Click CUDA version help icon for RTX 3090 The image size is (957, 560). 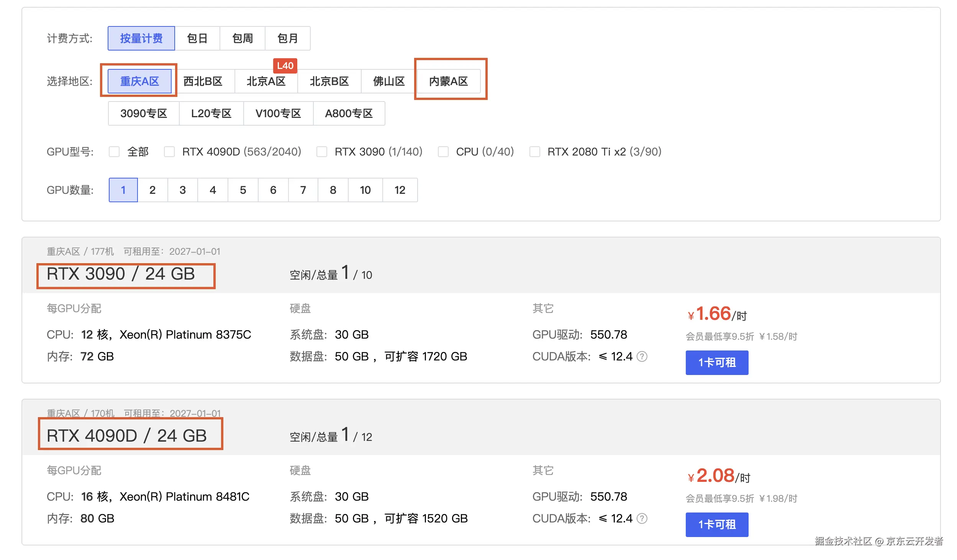click(x=642, y=357)
